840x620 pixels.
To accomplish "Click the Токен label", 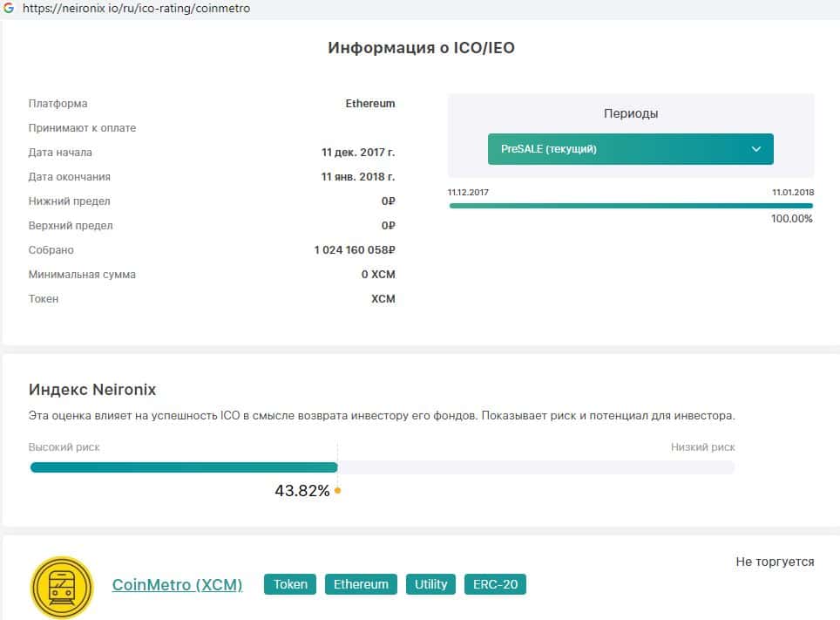I will coord(44,299).
